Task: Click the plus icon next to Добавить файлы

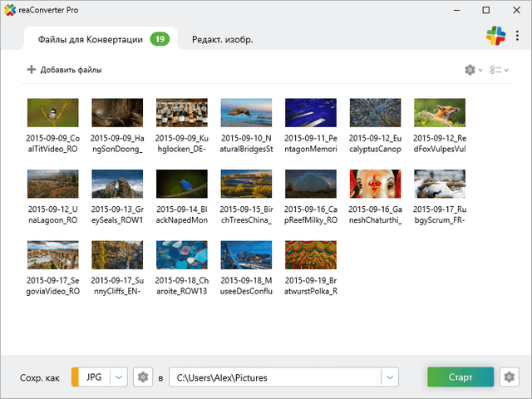Action: coord(32,70)
